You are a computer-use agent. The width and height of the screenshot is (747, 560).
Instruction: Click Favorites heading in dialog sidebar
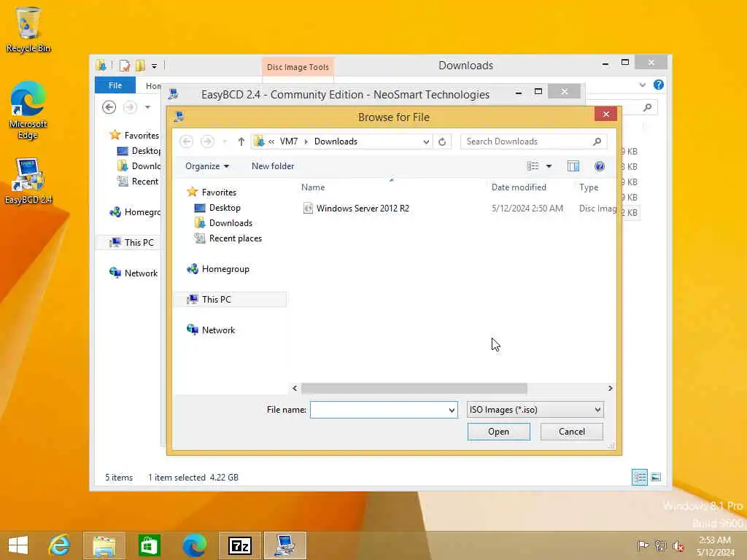[x=219, y=192]
